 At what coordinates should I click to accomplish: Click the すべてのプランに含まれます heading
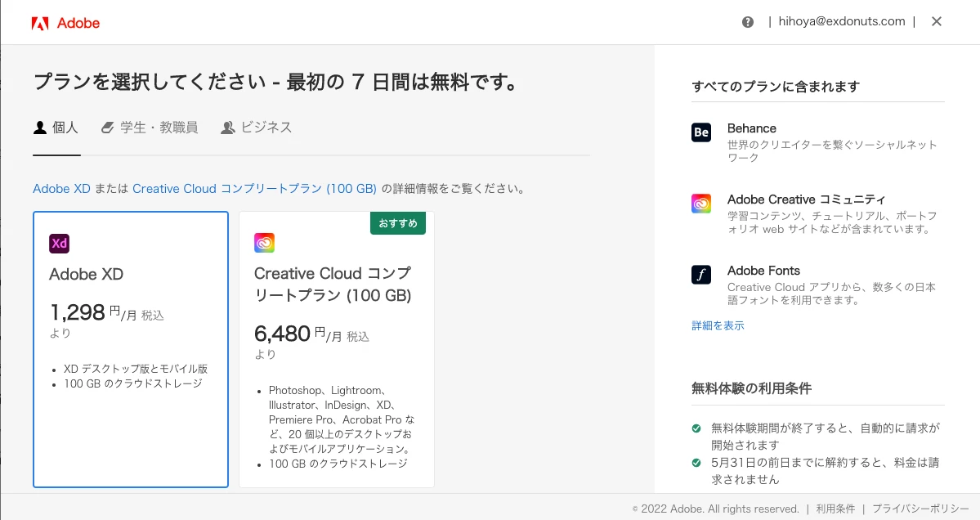pyautogui.click(x=776, y=86)
